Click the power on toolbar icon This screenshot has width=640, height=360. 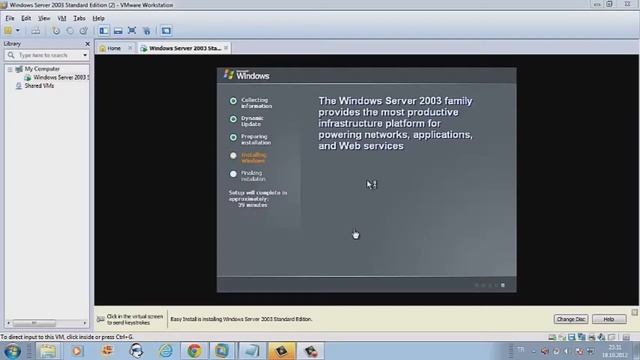8,31
